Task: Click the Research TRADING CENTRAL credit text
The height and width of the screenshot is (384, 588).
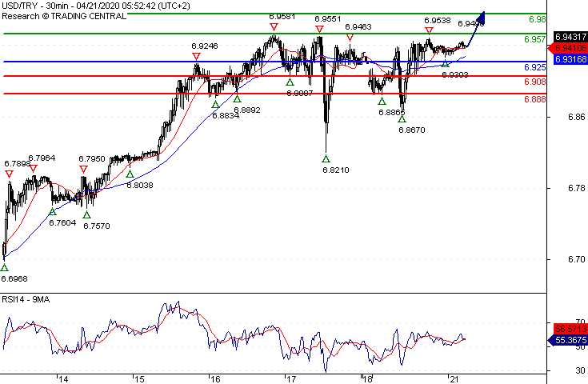Action: 64,16
